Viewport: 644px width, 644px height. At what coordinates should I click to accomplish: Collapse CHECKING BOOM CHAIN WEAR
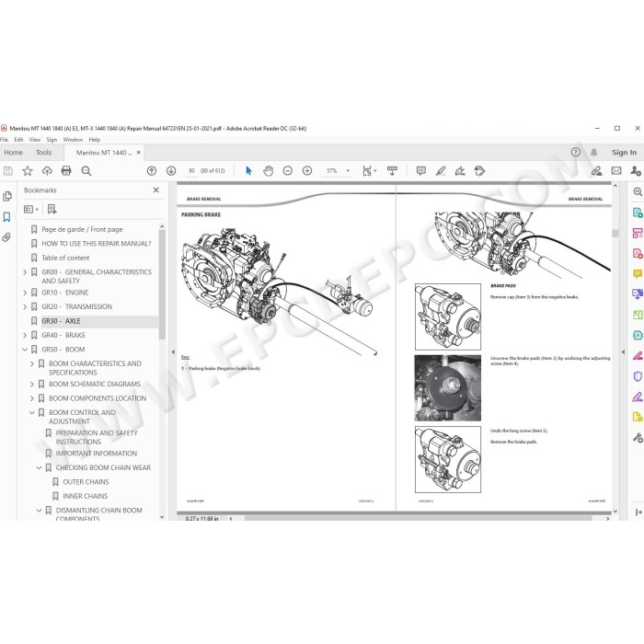coord(39,467)
